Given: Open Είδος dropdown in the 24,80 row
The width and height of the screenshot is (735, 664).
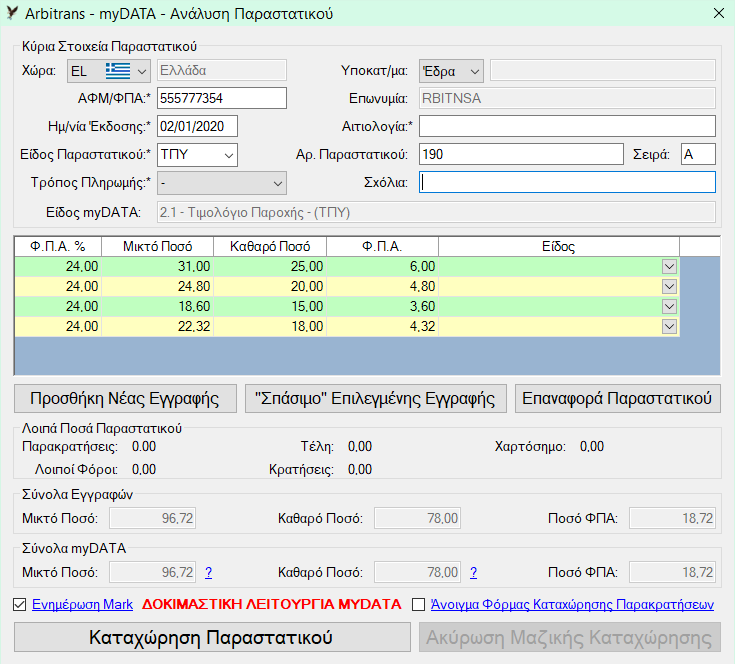Looking at the screenshot, I should pos(669,286).
